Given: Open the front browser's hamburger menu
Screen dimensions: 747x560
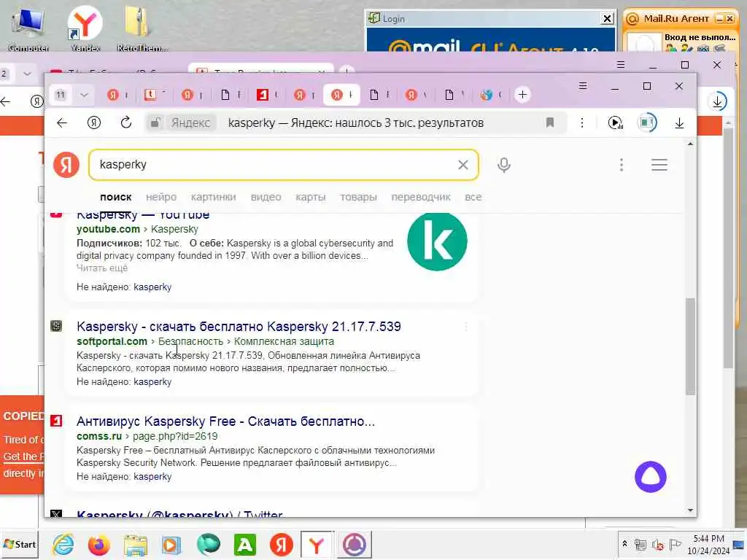Looking at the screenshot, I should tap(583, 86).
